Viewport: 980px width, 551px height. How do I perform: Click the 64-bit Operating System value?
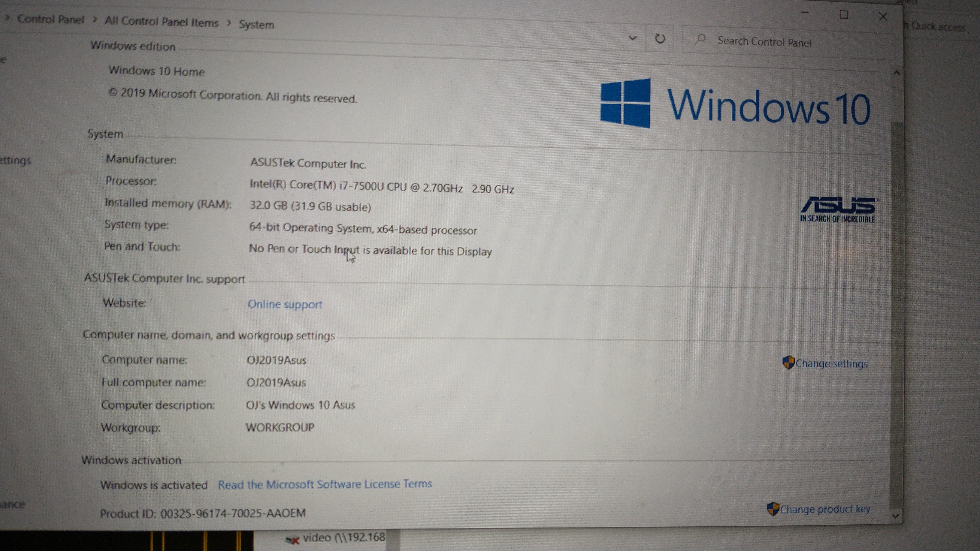pyautogui.click(x=363, y=229)
